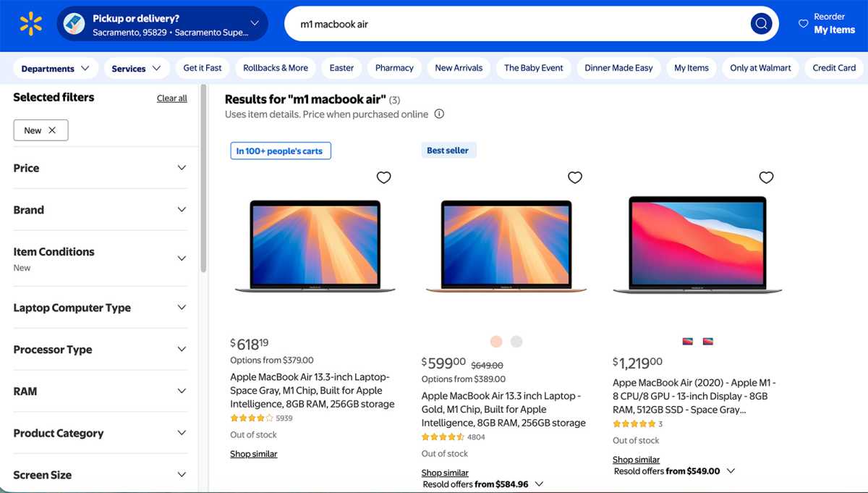The image size is (868, 493).
Task: Open Resold offers dropdown on 2020 MacBook
Action: 731,471
